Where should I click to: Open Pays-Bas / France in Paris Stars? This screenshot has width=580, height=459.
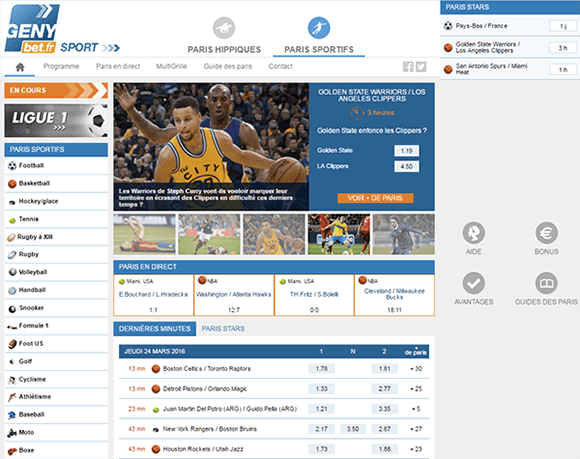(481, 26)
